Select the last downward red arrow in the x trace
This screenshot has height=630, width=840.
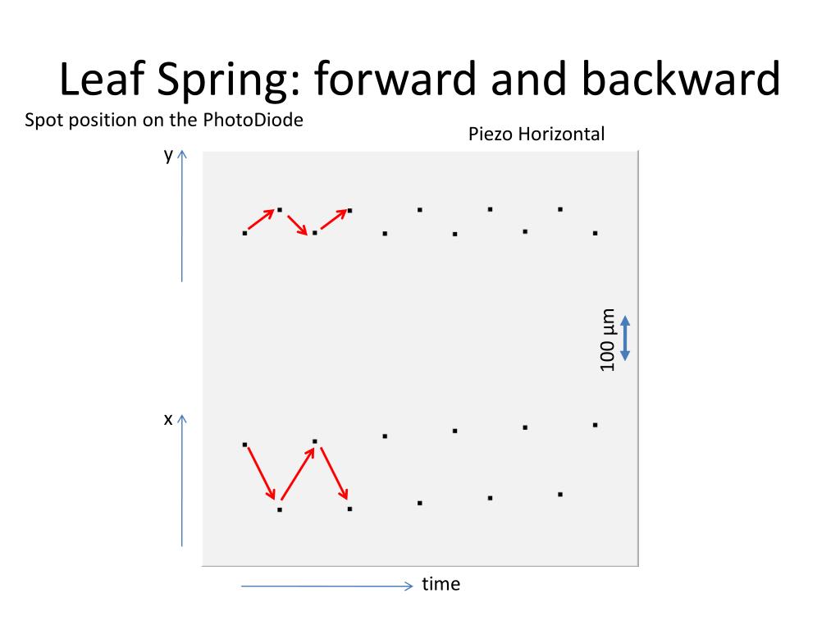point(335,473)
